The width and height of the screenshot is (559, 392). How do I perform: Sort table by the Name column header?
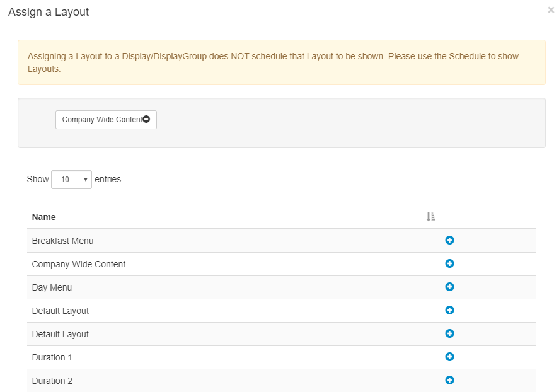[x=44, y=217]
